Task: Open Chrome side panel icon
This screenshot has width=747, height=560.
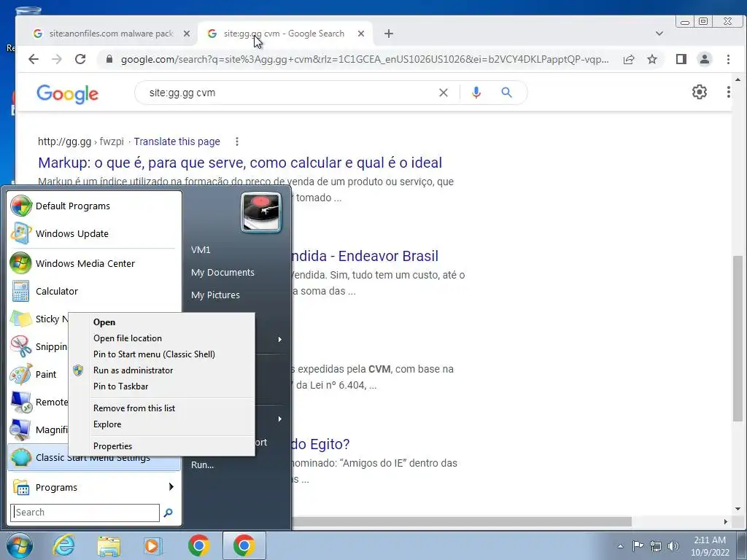Action: (x=681, y=59)
